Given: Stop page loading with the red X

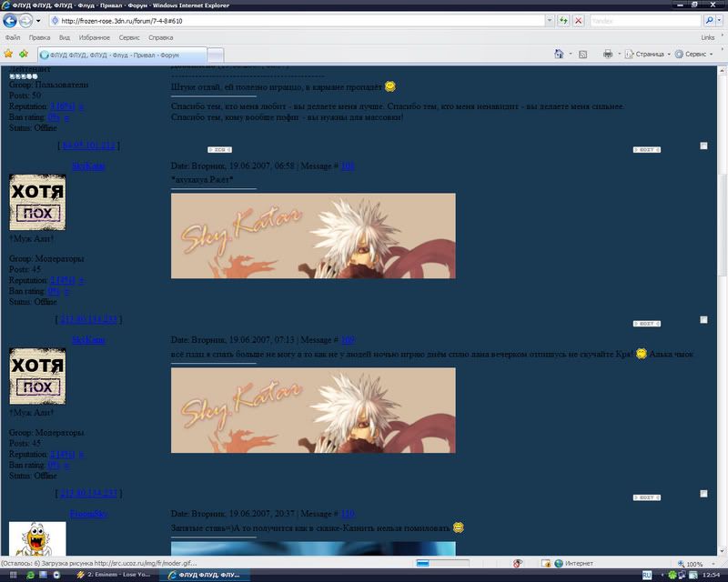Looking at the screenshot, I should tap(578, 20).
